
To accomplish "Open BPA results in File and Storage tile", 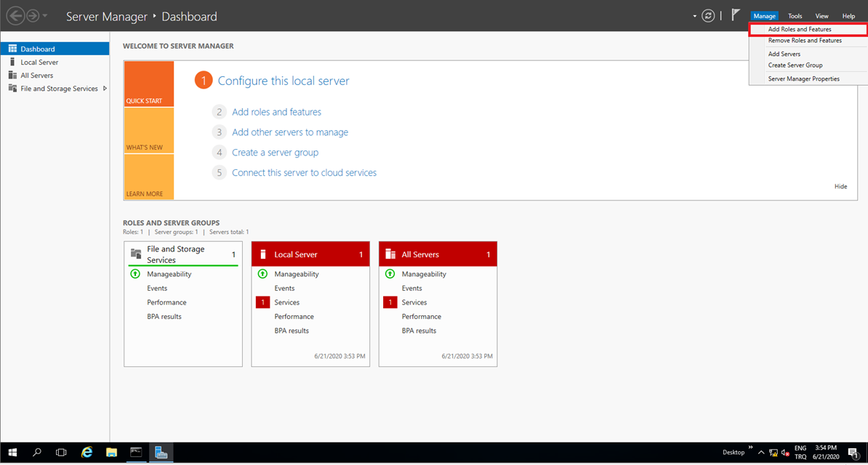I will click(x=164, y=317).
